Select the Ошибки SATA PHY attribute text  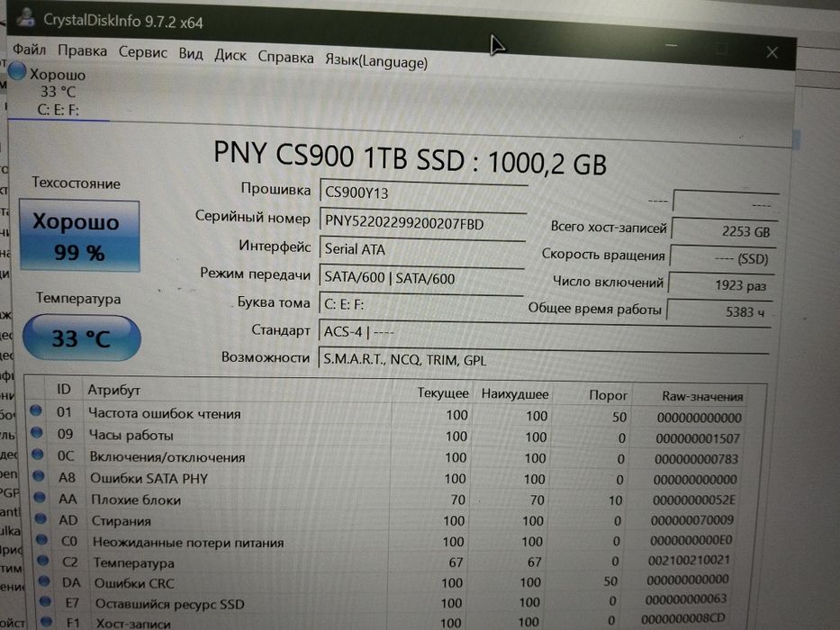(149, 479)
